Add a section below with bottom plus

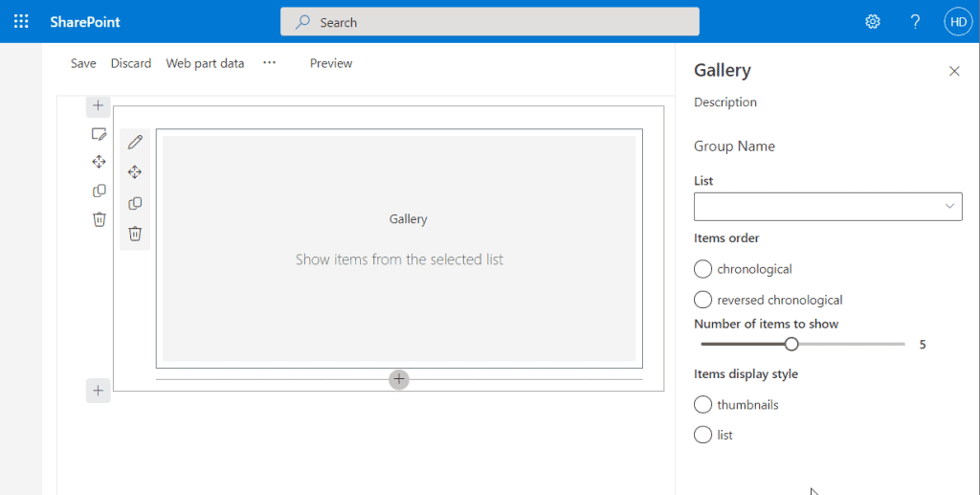99,391
